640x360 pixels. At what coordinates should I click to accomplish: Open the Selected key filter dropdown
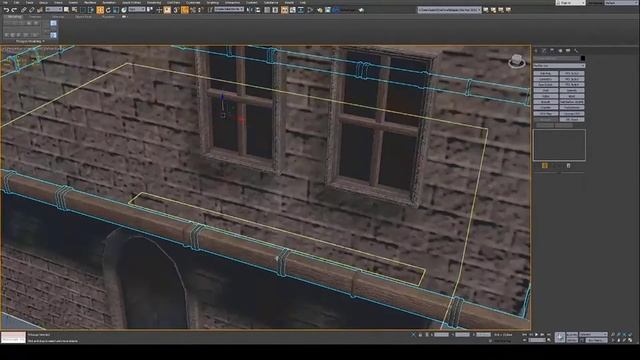pyautogui.click(x=593, y=334)
